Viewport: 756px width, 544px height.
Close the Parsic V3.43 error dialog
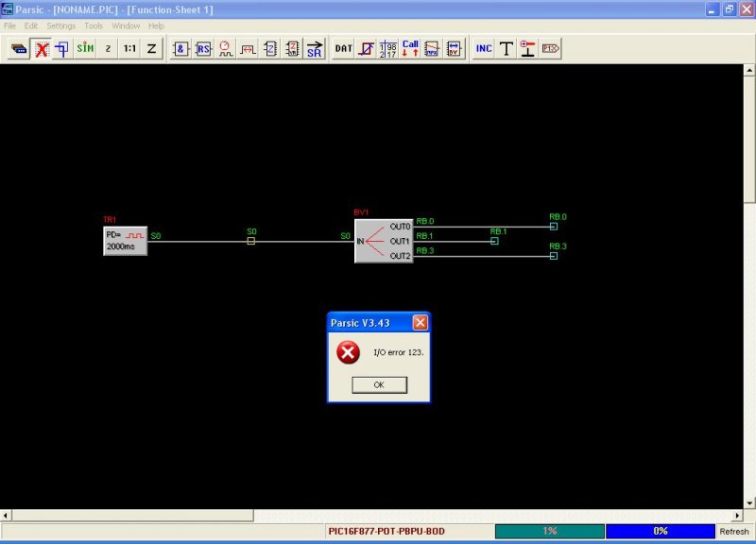point(421,322)
